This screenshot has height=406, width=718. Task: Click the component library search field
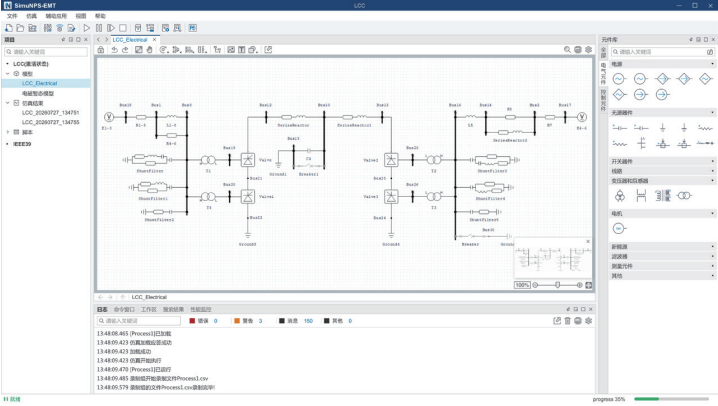662,52
